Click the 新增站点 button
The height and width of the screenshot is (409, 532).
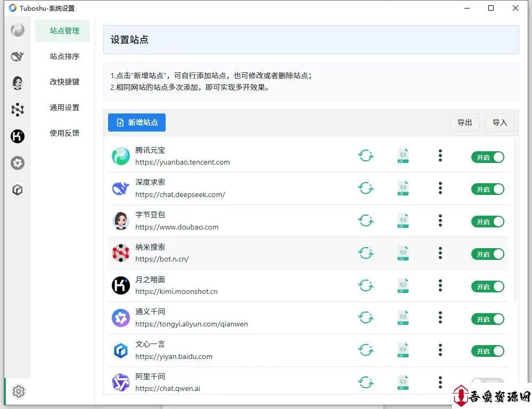(x=137, y=122)
